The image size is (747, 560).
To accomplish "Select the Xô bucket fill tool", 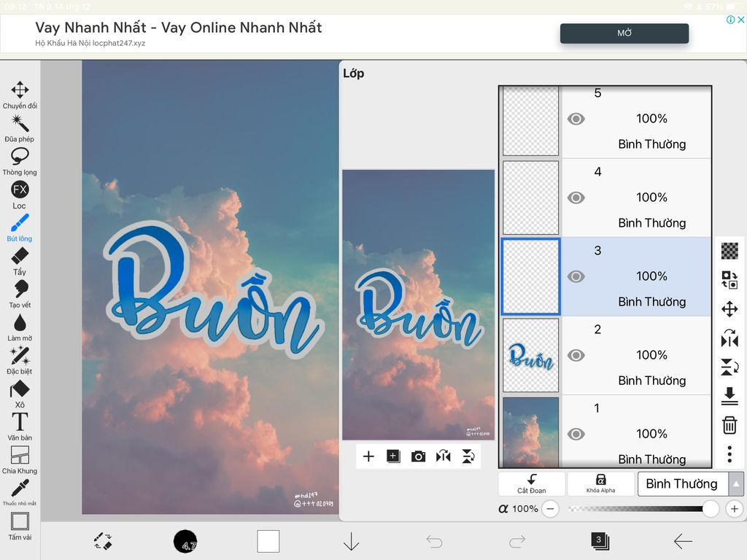I will point(20,394).
